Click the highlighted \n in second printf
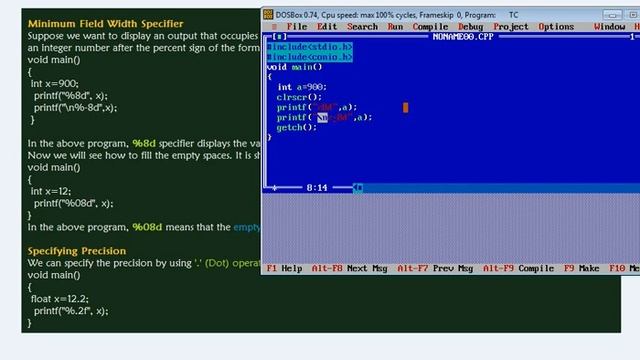 point(322,118)
